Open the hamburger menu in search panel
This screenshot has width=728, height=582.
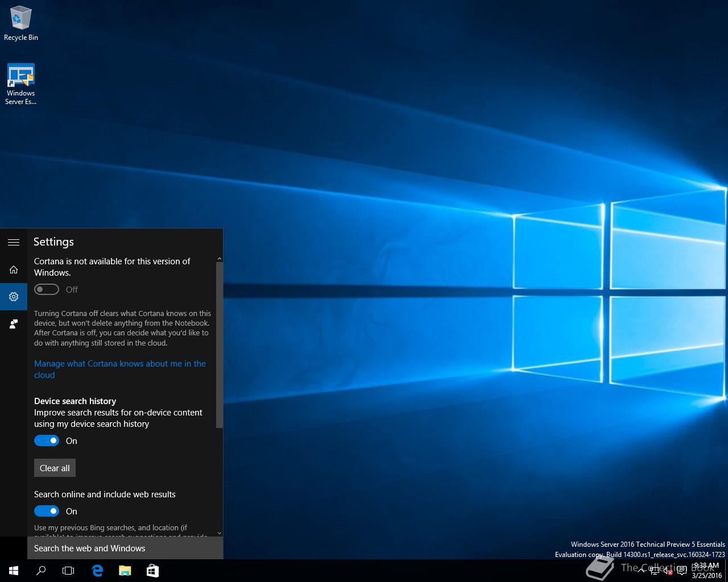tap(14, 242)
